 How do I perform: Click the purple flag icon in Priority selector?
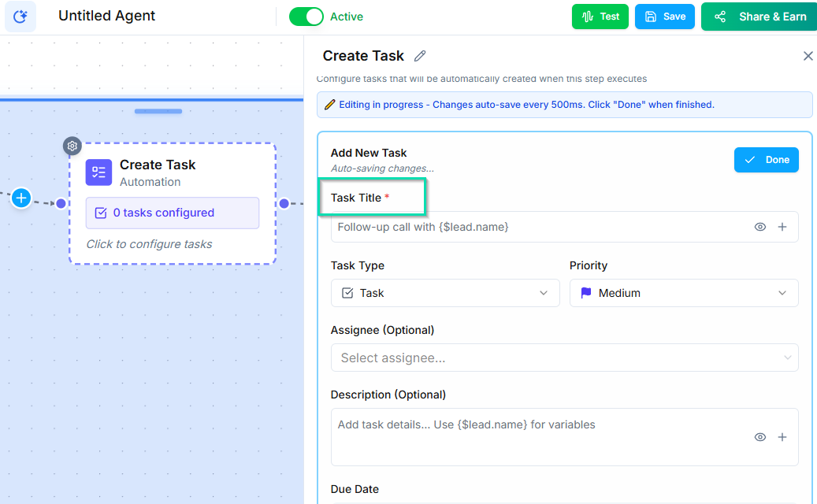[585, 292]
